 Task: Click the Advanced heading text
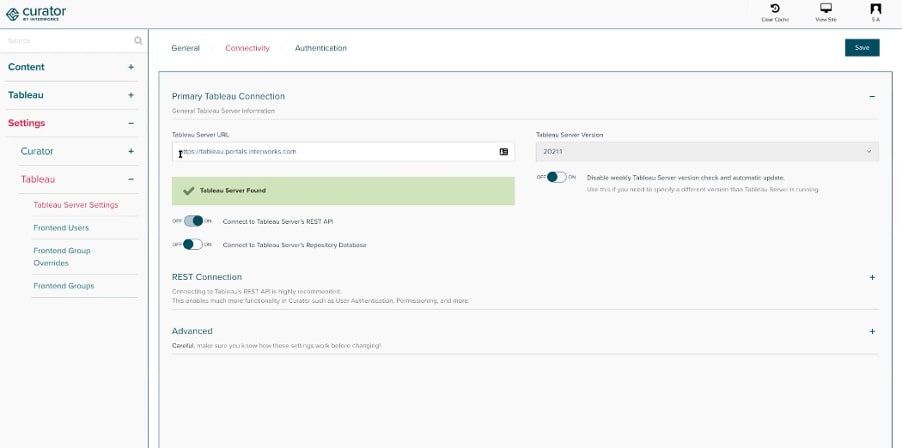(x=192, y=331)
